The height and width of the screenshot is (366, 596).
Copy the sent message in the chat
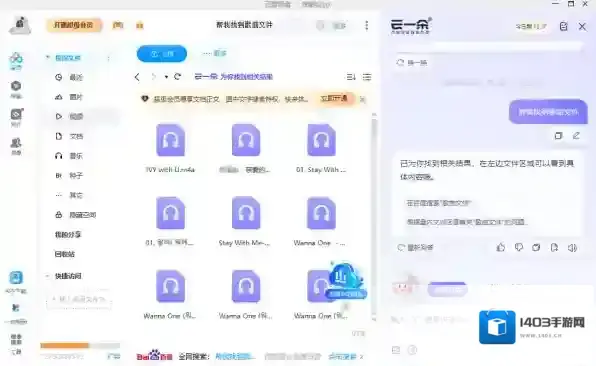point(558,136)
